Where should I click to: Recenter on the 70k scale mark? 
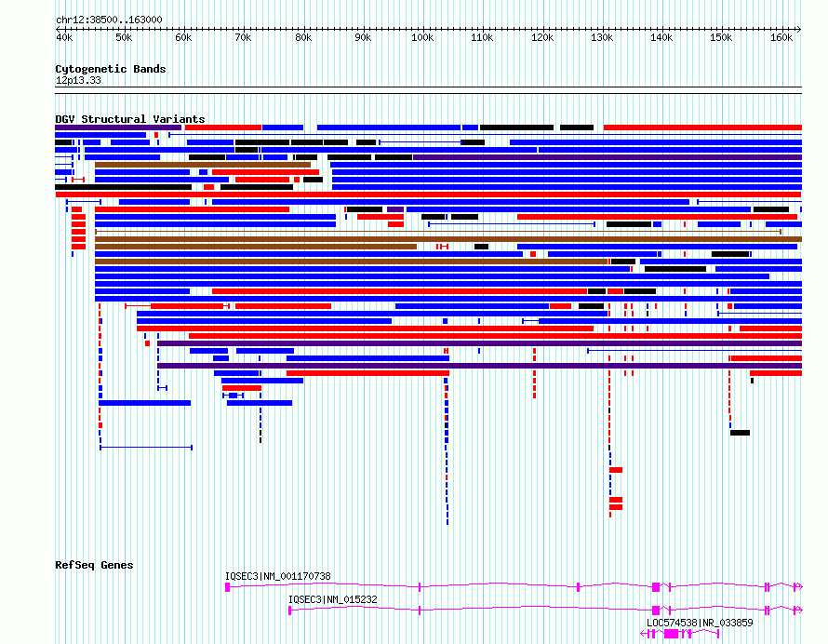244,37
